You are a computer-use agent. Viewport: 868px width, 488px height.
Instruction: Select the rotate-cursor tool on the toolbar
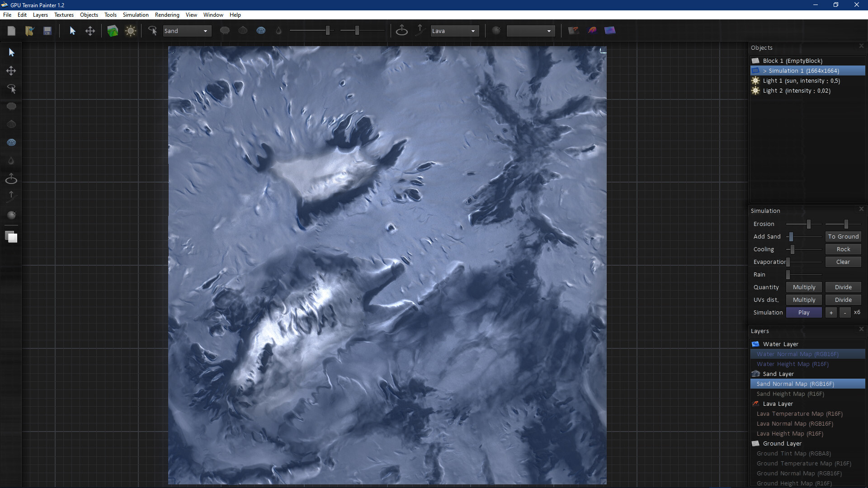[x=152, y=31]
